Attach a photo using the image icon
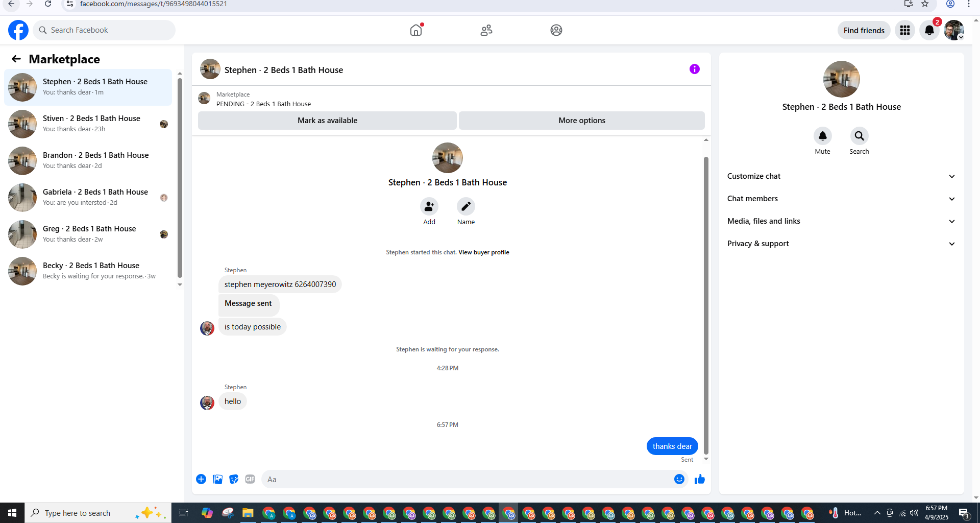Screen dimensions: 980x523 (x=217, y=479)
